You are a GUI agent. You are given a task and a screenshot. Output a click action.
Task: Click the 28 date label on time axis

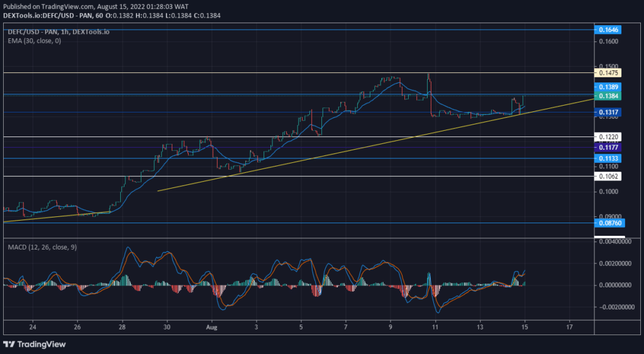122,328
